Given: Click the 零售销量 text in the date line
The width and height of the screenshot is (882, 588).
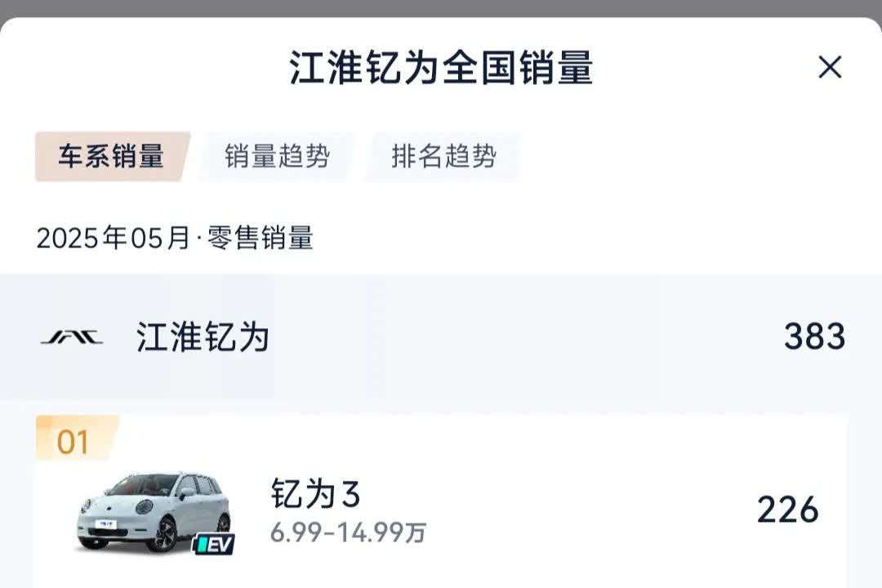Looking at the screenshot, I should (x=261, y=238).
